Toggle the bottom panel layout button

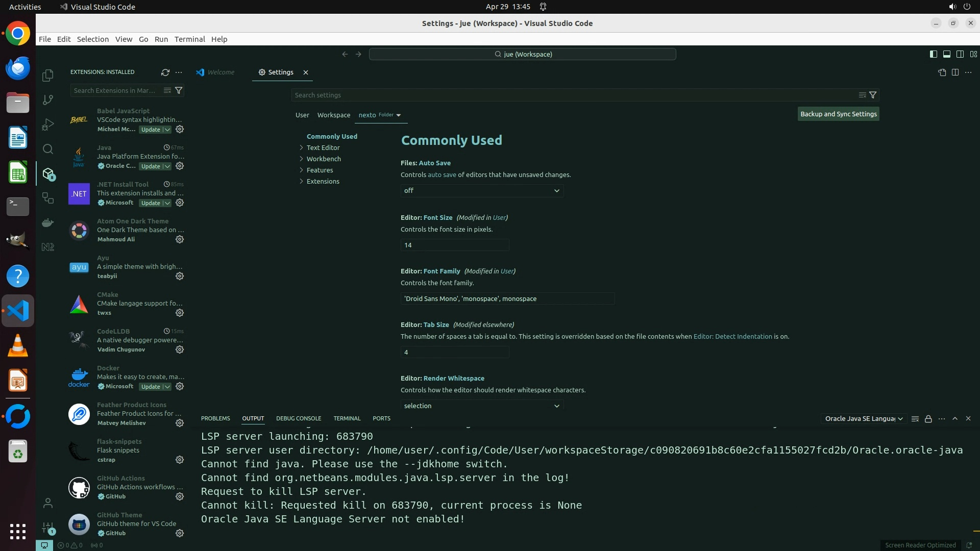[946, 54]
